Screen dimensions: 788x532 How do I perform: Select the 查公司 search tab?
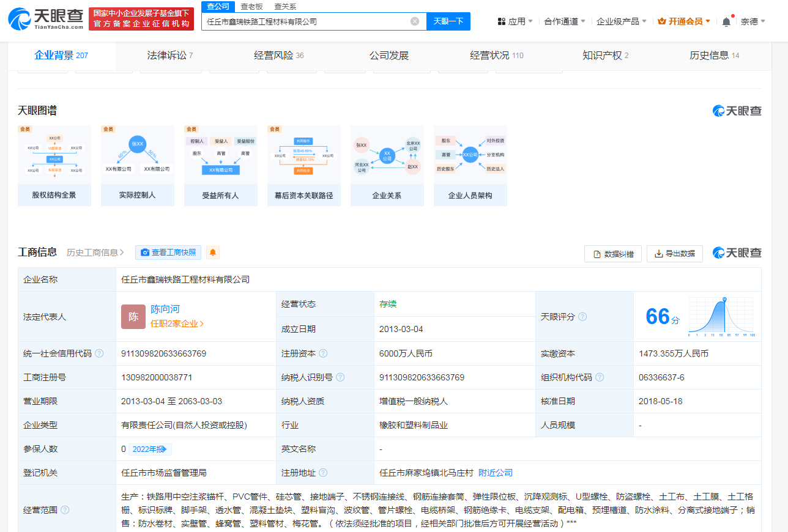[x=218, y=6]
